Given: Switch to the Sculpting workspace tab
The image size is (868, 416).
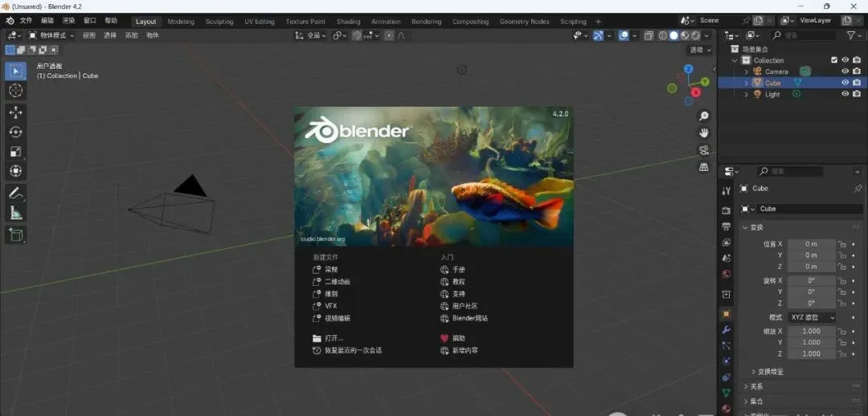Looking at the screenshot, I should (x=219, y=22).
